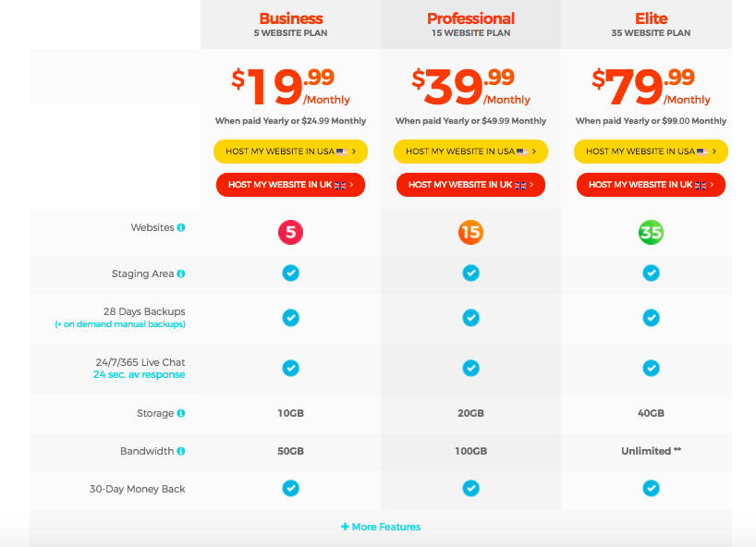Click Business plan Staging Area checkmark
The height and width of the screenshot is (547, 756).
(x=290, y=273)
